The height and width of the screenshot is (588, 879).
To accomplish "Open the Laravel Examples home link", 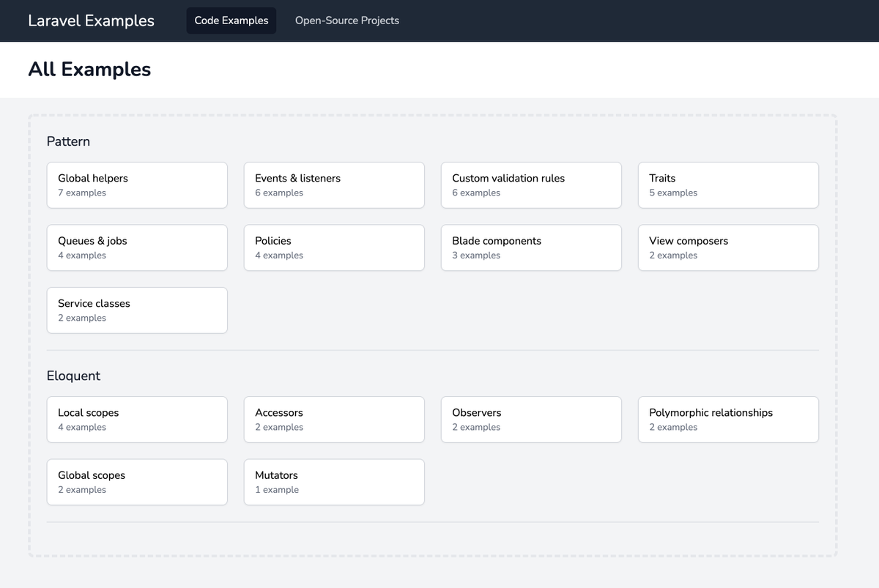I will coord(91,21).
